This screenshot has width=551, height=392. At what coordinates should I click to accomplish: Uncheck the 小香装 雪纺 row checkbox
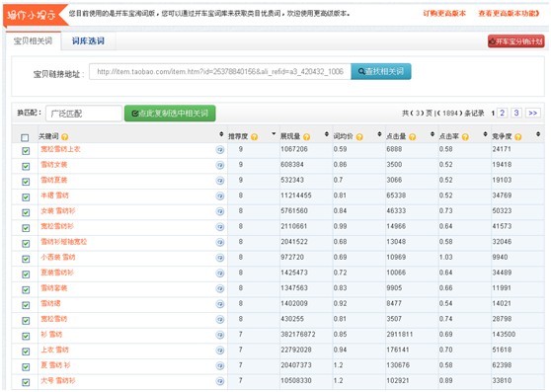pyautogui.click(x=26, y=259)
